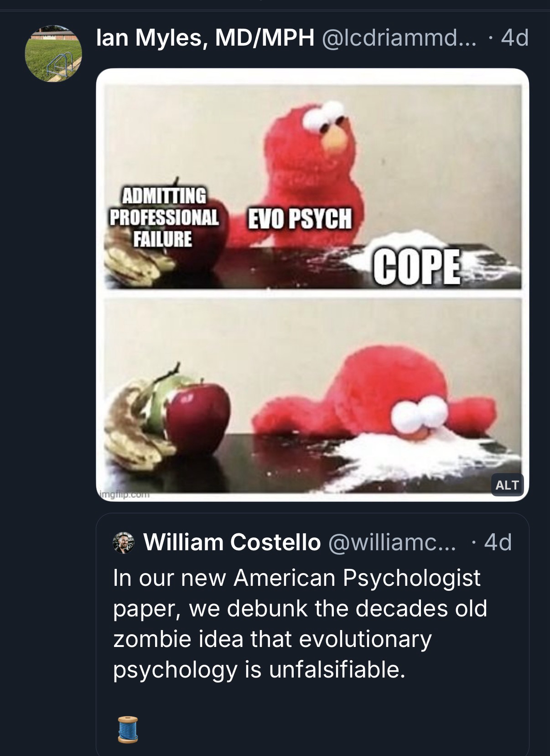Click the 4d timestamp beside Ian Myles
This screenshot has width=550, height=756.
click(x=514, y=37)
